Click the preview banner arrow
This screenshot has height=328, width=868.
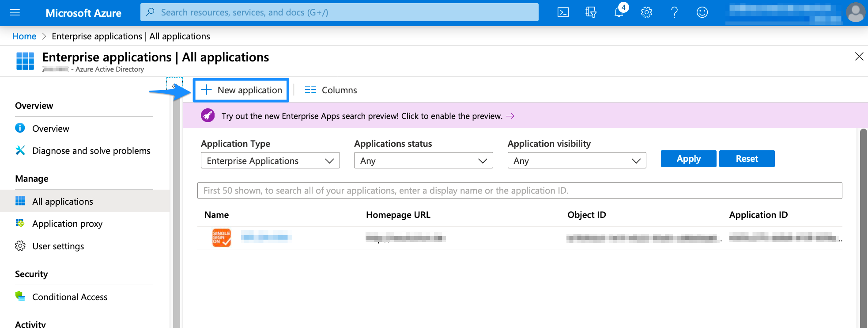pos(510,116)
